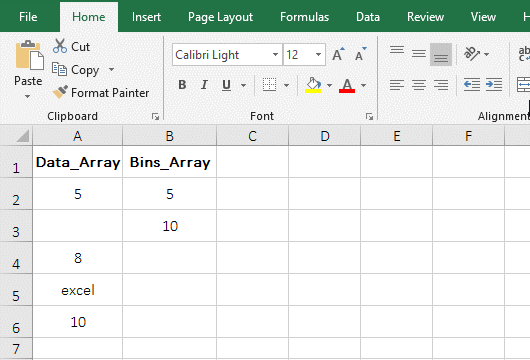Viewport: 530px width, 360px height.
Task: Select Align Left icon
Action: [x=397, y=85]
